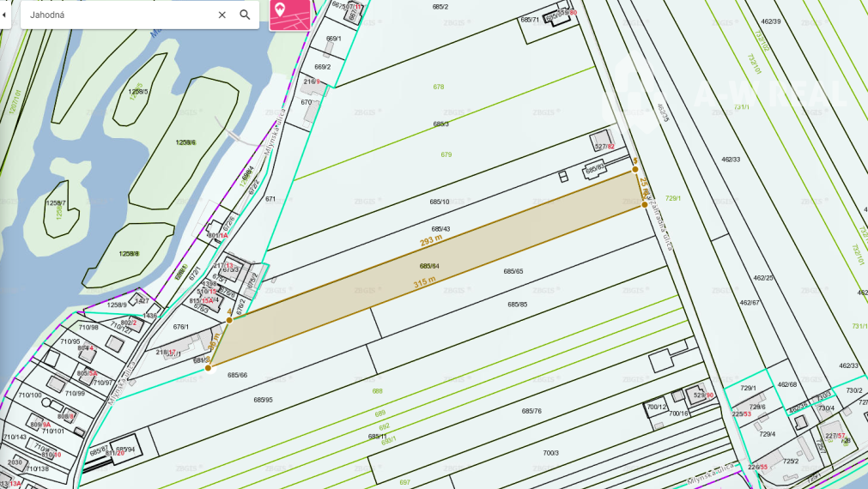Clear the Jahodná search text
868x489 pixels.
(222, 15)
